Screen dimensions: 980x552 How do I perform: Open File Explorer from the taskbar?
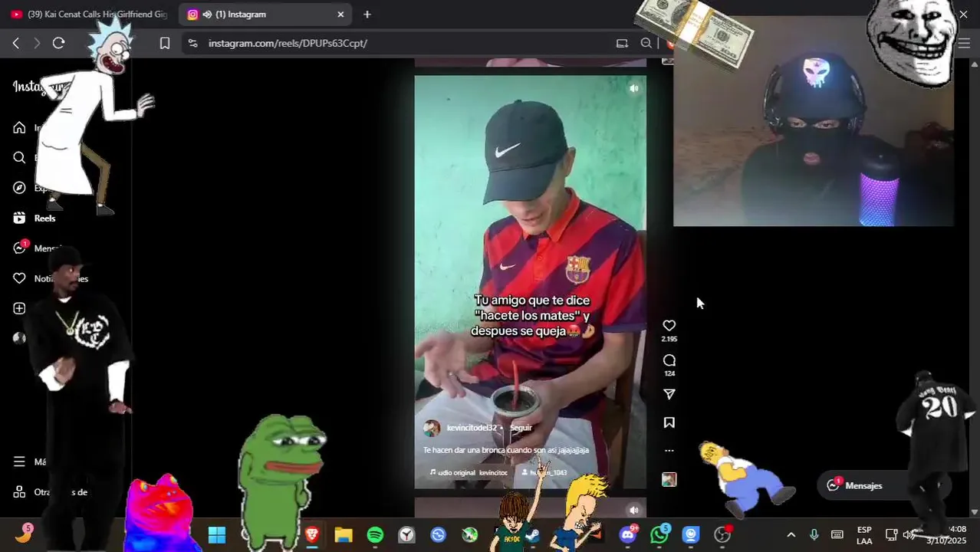pos(343,534)
